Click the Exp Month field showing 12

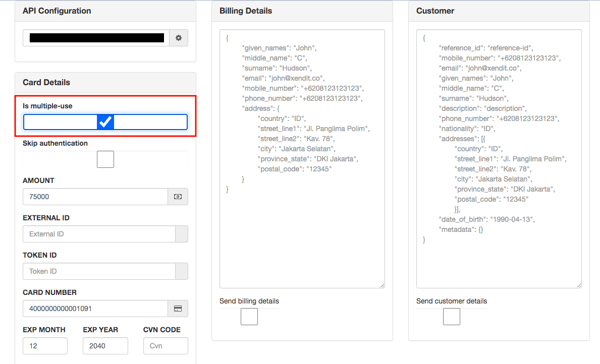[x=45, y=346]
